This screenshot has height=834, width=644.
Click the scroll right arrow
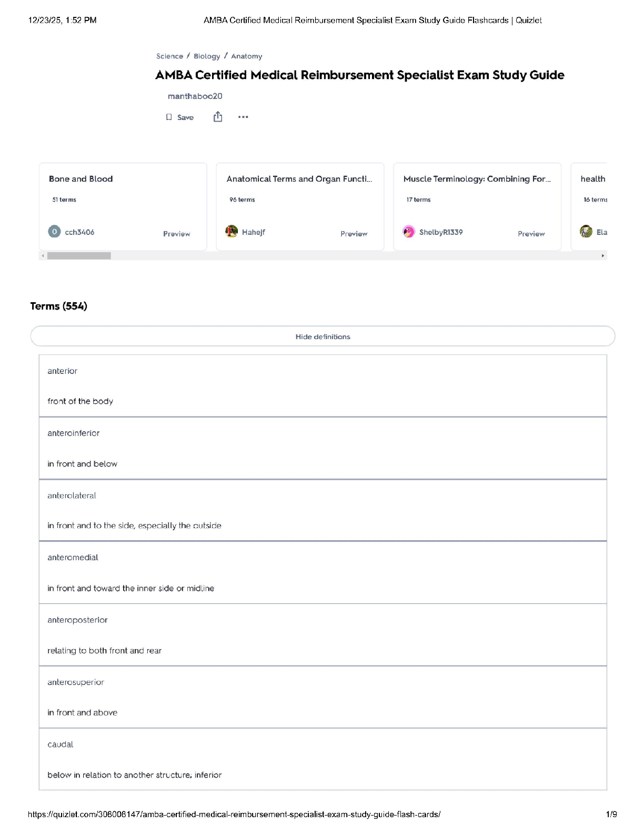pos(603,256)
